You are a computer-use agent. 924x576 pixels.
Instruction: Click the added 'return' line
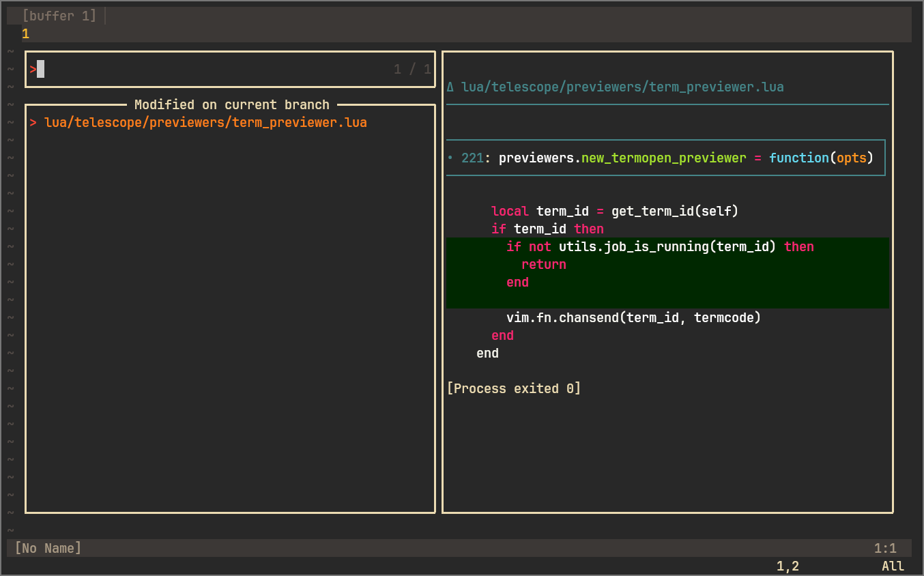544,265
